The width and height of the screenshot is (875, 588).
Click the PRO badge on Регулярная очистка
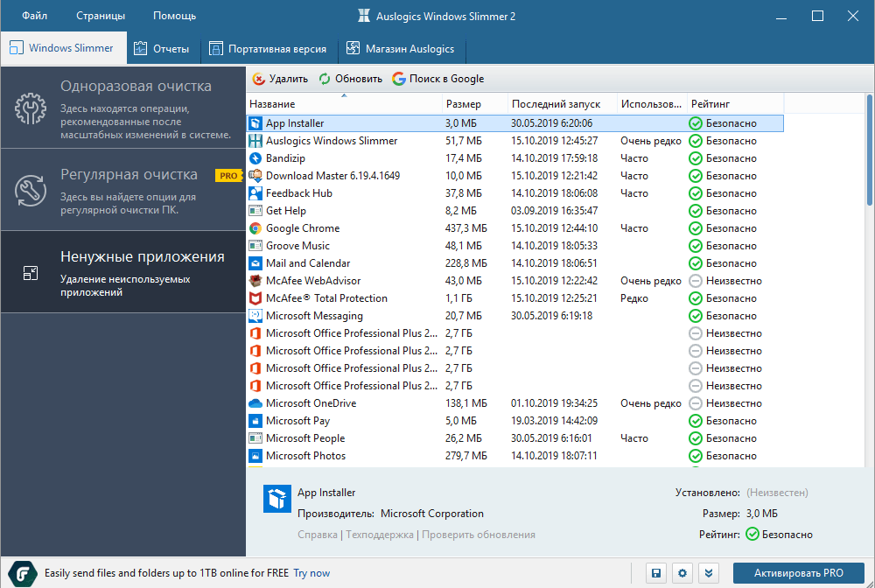click(x=229, y=176)
